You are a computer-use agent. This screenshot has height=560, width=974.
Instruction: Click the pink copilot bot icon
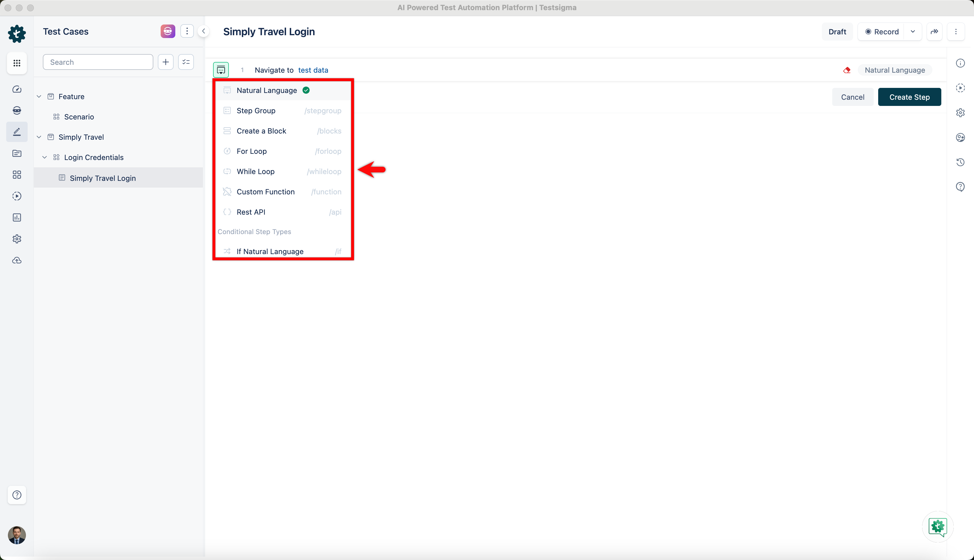(x=168, y=31)
